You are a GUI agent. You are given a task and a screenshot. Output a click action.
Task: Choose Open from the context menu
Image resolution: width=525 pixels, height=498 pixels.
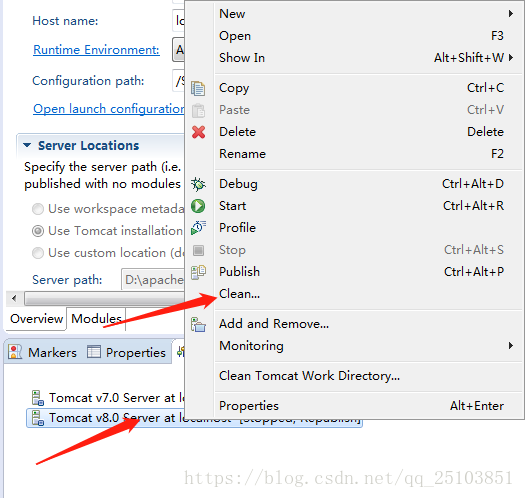368,35
